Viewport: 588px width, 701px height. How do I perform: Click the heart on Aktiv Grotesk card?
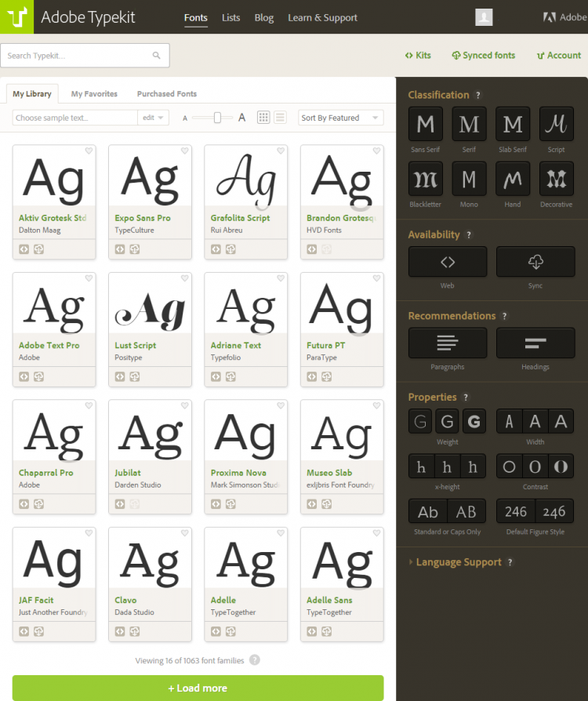coord(89,151)
